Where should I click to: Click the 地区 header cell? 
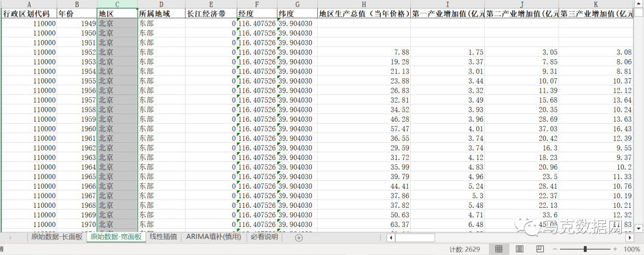pos(117,14)
